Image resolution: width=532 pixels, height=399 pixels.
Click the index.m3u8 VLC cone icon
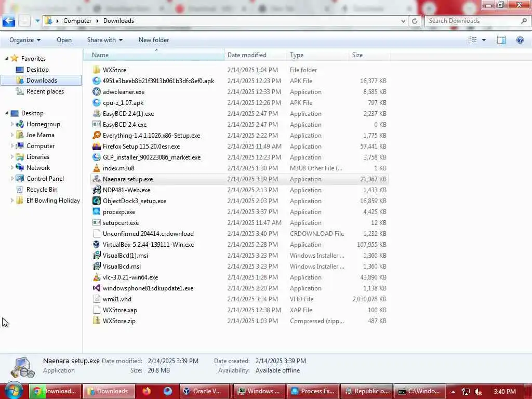coord(96,168)
